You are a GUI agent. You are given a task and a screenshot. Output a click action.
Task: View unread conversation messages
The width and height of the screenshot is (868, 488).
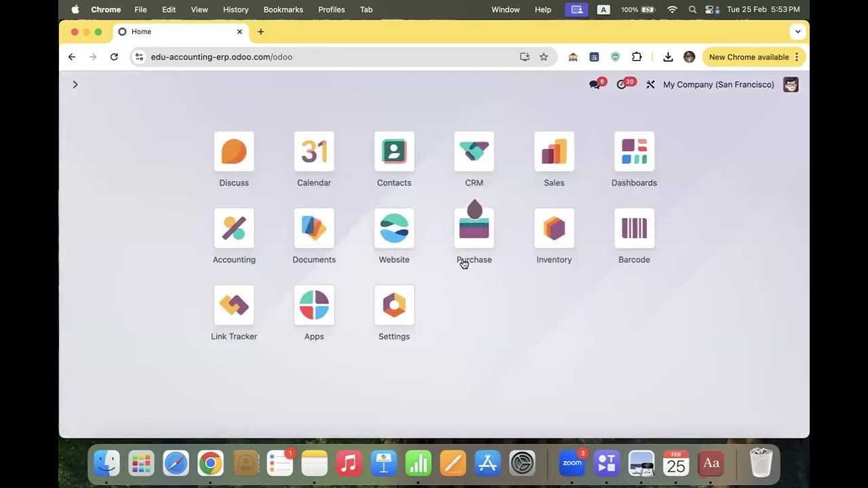[x=597, y=84]
